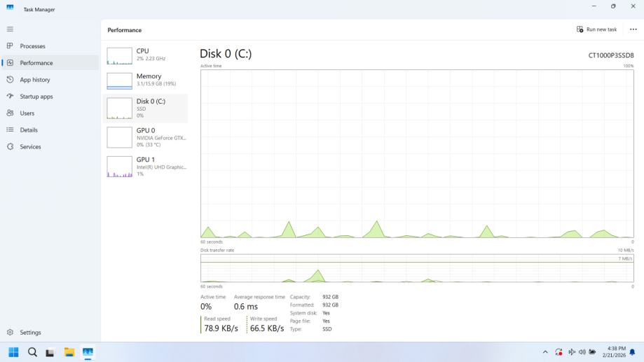The image size is (644, 362).
Task: Open the volume tray icon
Action: 582,352
